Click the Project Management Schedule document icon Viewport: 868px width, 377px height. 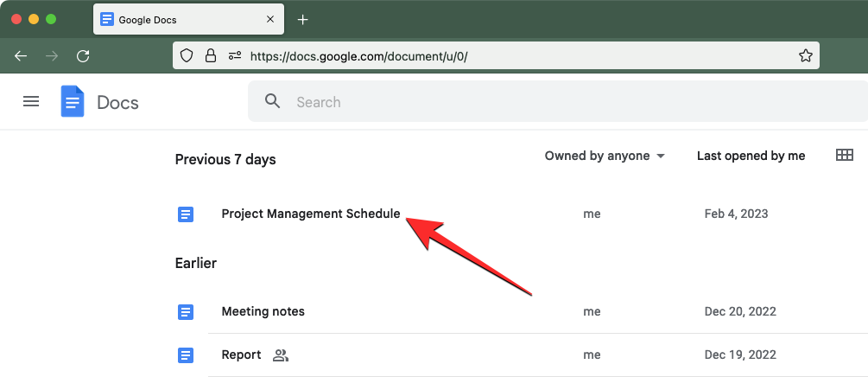tap(186, 214)
